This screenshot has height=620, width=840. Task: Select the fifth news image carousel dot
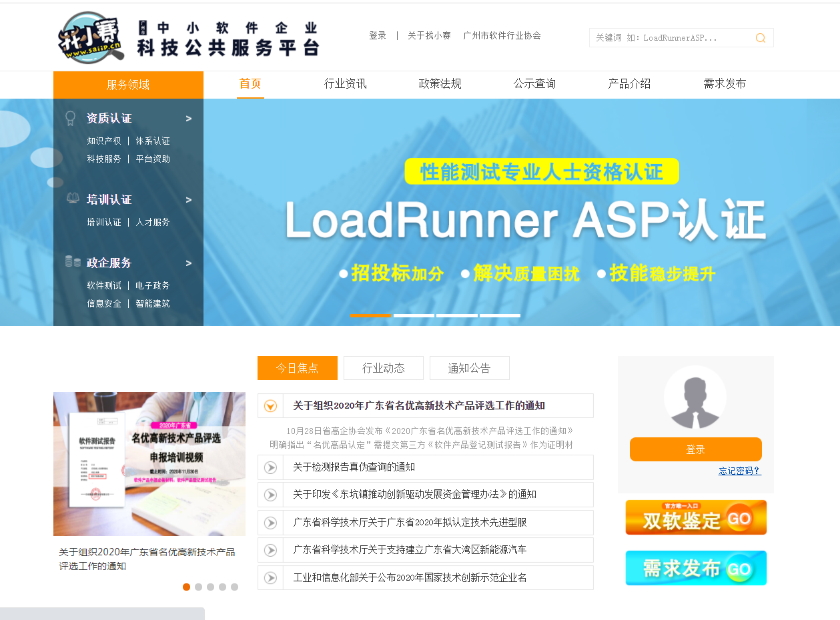click(x=234, y=587)
